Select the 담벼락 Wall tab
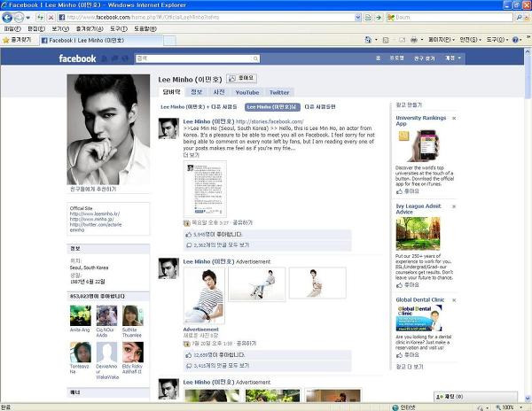 171,92
